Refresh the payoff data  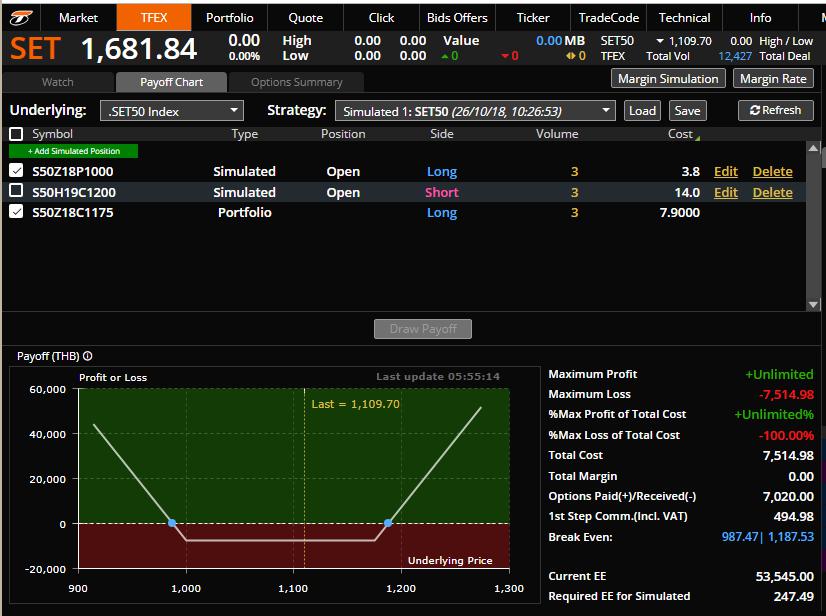(775, 110)
